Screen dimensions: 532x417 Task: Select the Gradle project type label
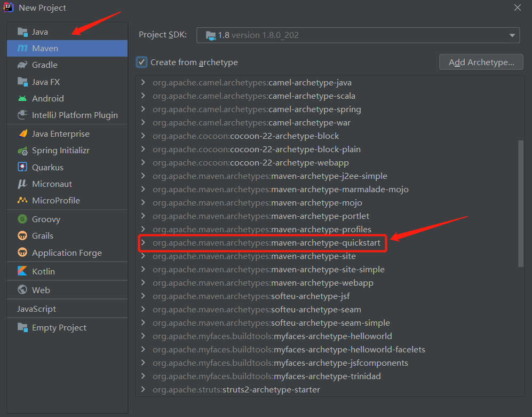tap(45, 65)
